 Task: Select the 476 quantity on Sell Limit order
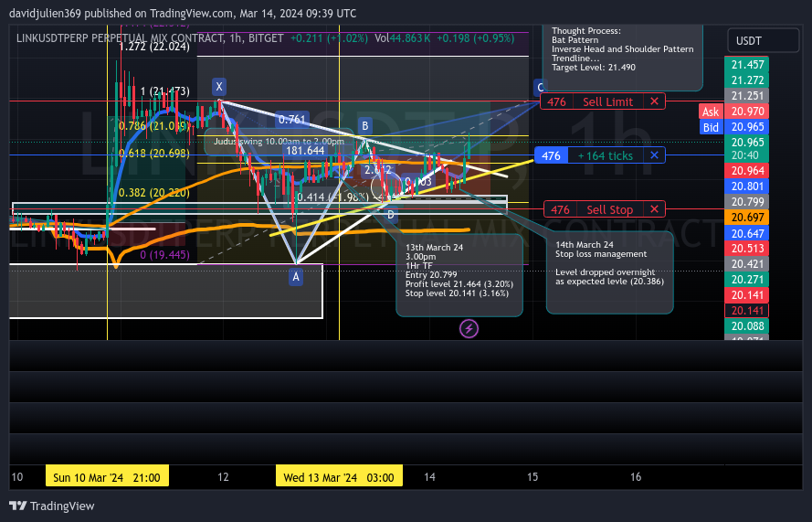tap(556, 101)
